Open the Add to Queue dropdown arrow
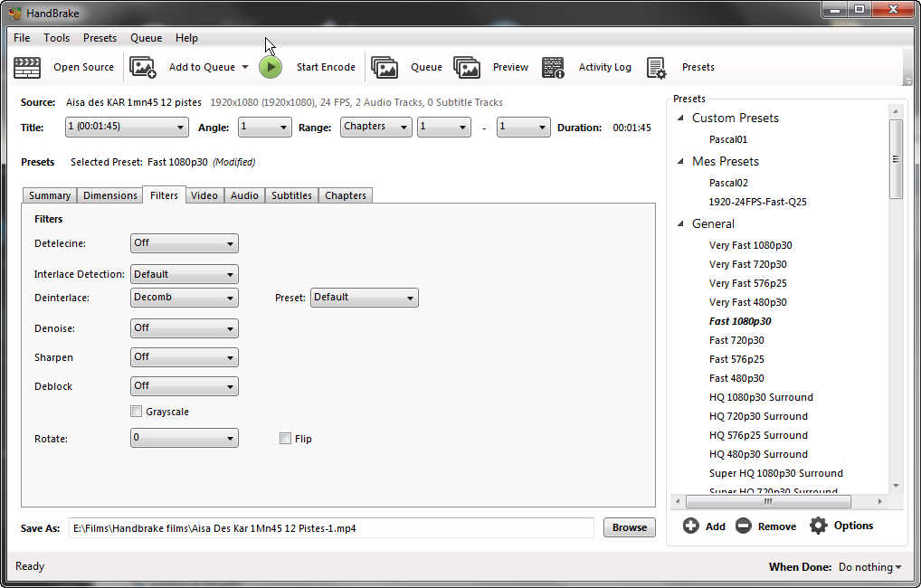 tap(245, 67)
